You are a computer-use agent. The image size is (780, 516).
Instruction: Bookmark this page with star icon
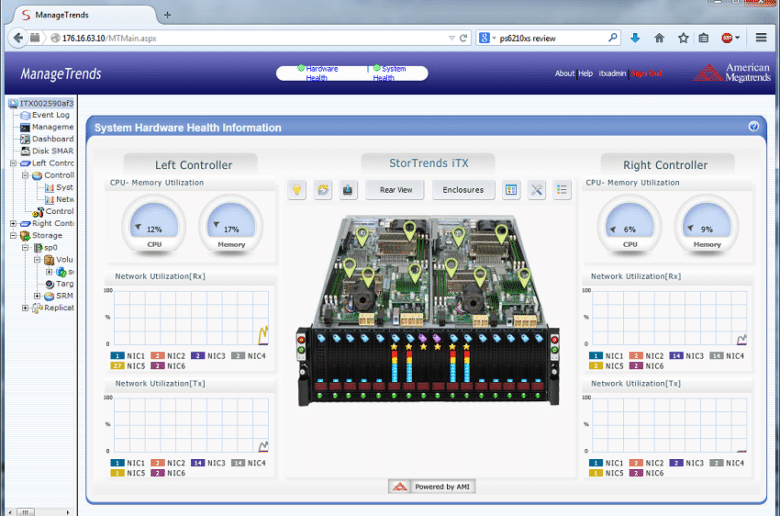(x=683, y=38)
